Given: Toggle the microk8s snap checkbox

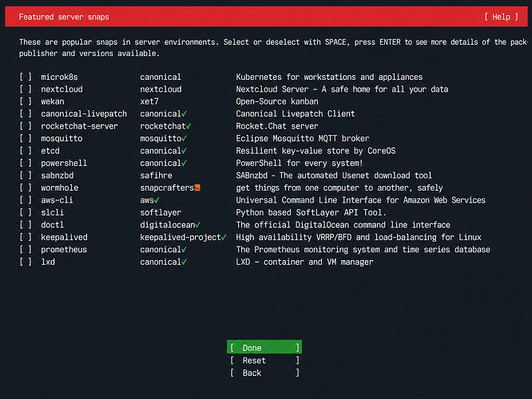Looking at the screenshot, I should point(26,77).
